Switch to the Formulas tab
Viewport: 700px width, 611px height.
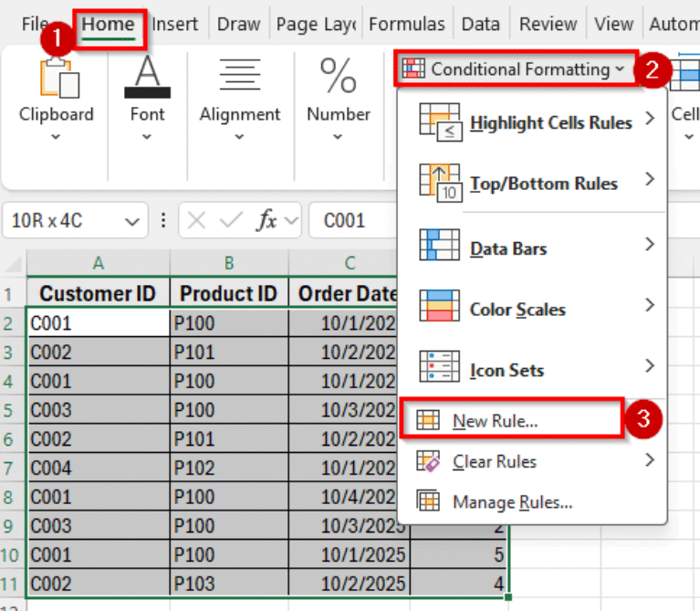(x=407, y=24)
